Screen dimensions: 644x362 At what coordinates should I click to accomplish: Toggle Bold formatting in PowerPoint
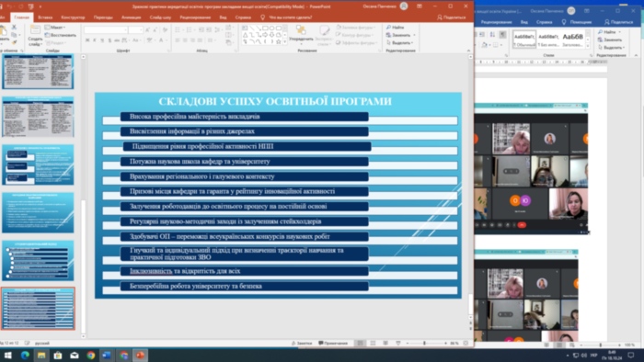pos(87,40)
